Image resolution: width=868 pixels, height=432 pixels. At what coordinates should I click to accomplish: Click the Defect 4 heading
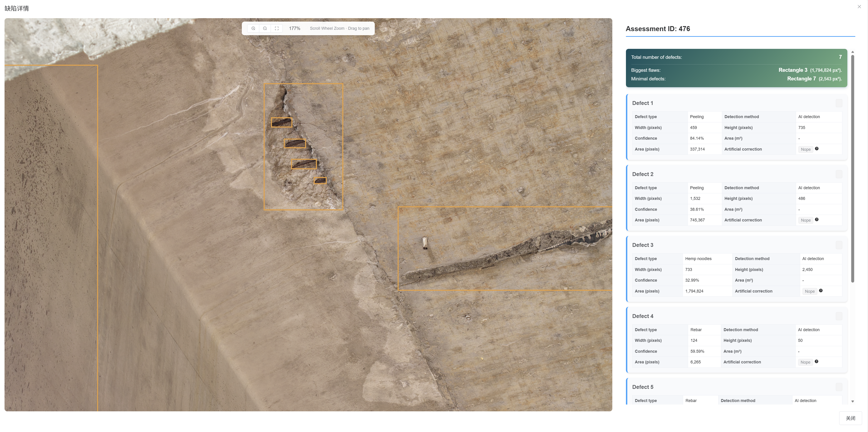click(x=642, y=316)
